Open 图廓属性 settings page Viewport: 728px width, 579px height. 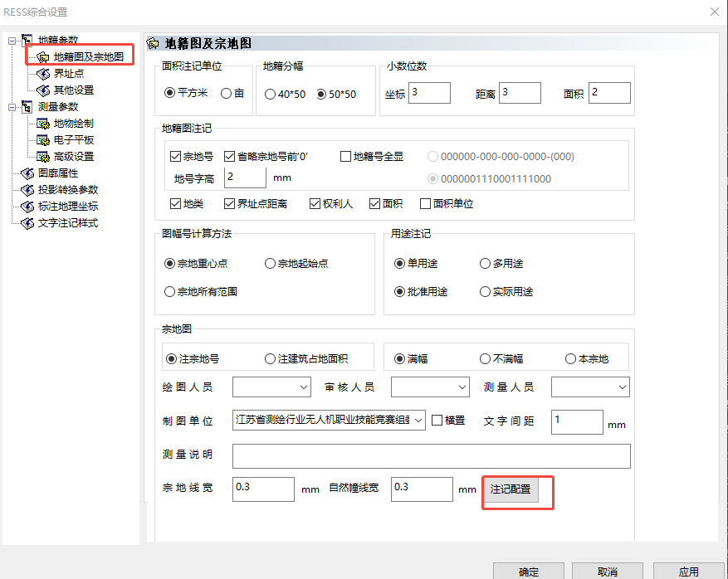click(58, 173)
